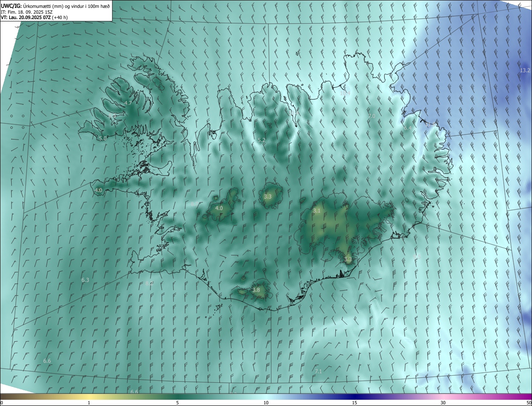Click the color scale tick label 15
532x406 pixels.
(355, 403)
